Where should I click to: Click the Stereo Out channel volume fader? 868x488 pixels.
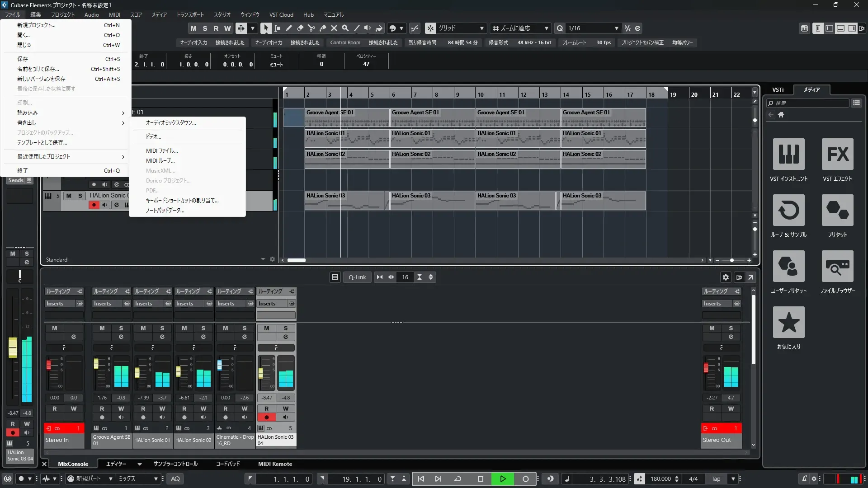coord(706,368)
